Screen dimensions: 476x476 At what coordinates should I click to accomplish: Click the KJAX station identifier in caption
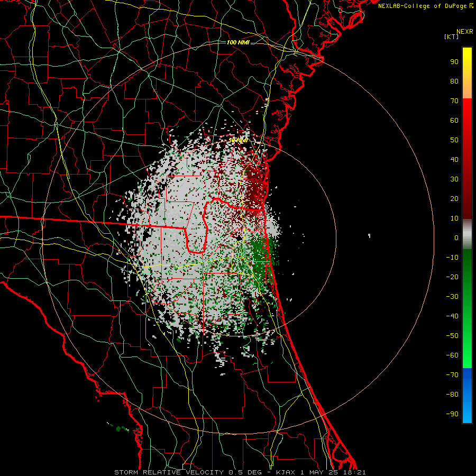[287, 472]
